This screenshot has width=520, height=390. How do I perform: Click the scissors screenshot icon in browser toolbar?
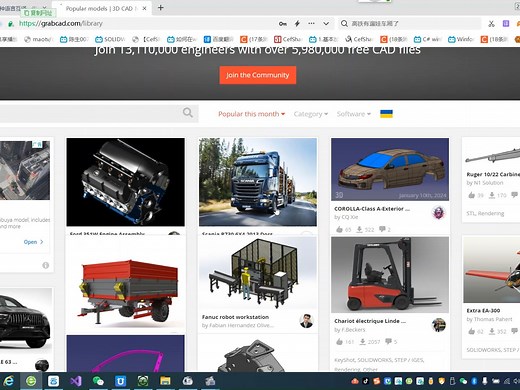click(x=491, y=23)
